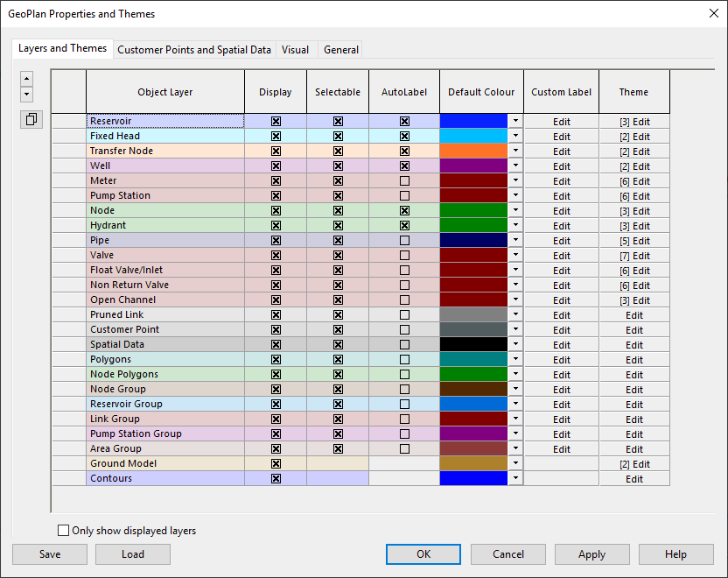Open colour dropdown for Polygons
This screenshot has height=578, width=728.
click(515, 359)
